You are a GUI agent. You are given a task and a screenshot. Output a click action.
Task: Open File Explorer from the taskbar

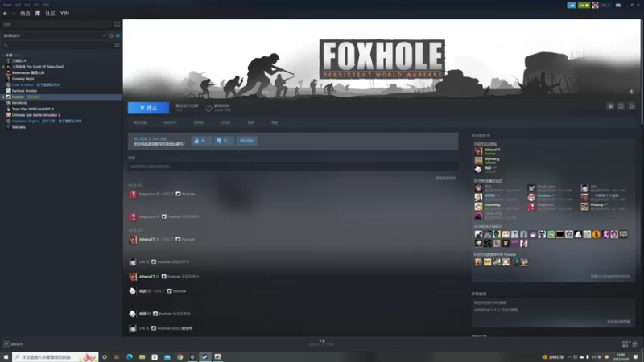click(x=142, y=357)
